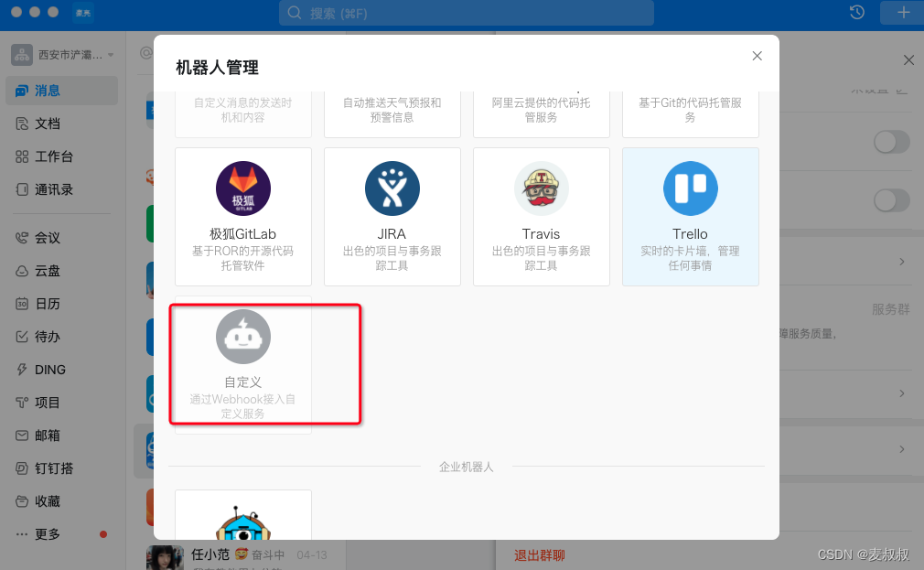Open the 自定义 Webhook robot card
Screen dimensions: 924x570
pos(242,365)
